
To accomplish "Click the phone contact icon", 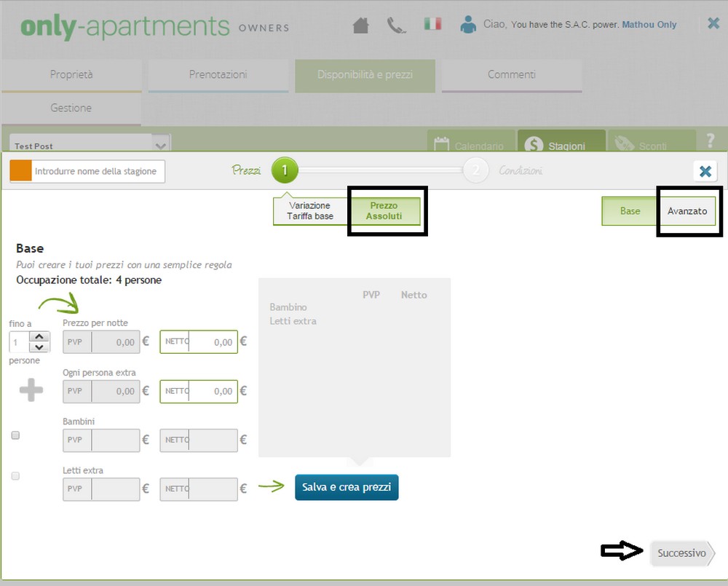I will coord(396,25).
